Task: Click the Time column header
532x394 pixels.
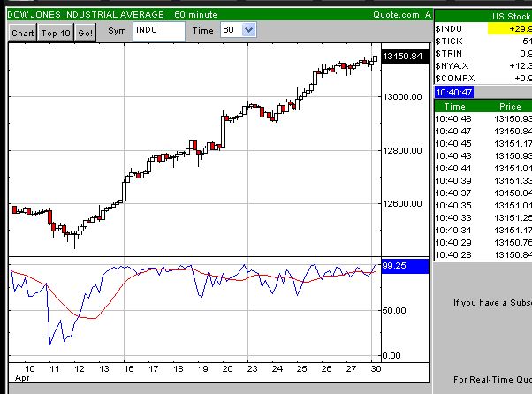Action: [x=454, y=106]
